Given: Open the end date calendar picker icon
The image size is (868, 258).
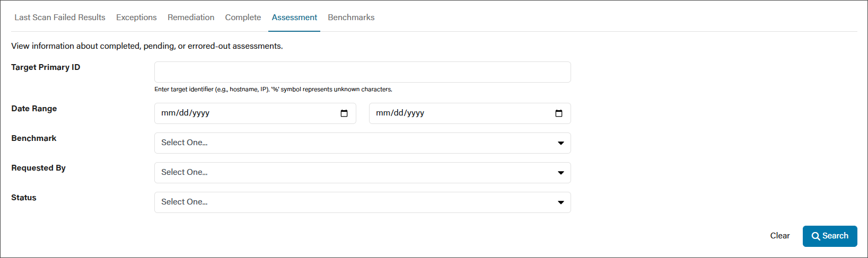Looking at the screenshot, I should [x=559, y=113].
